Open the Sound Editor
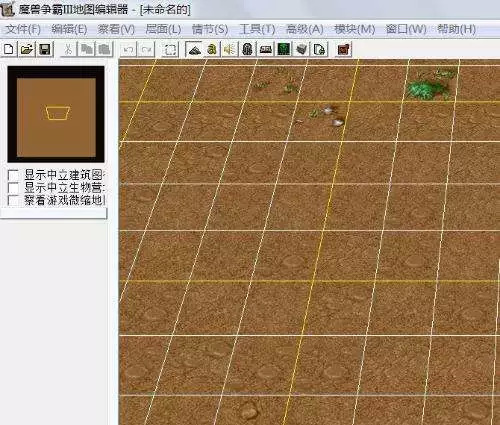500x425 pixels. click(x=230, y=50)
